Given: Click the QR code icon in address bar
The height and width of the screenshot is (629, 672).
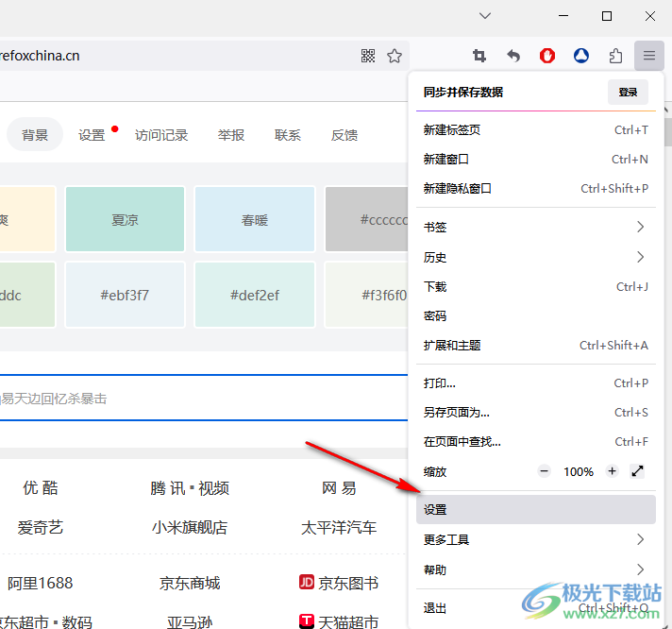Looking at the screenshot, I should (x=368, y=56).
